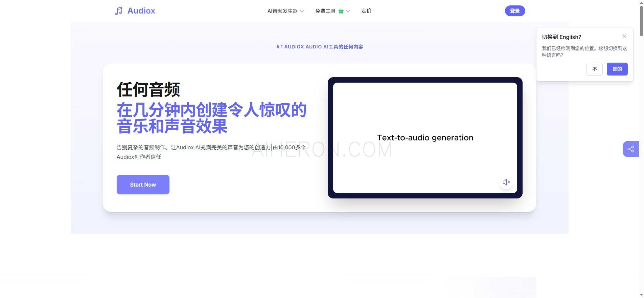Click the 登录 login button
The width and height of the screenshot is (644, 298).
pos(515,11)
